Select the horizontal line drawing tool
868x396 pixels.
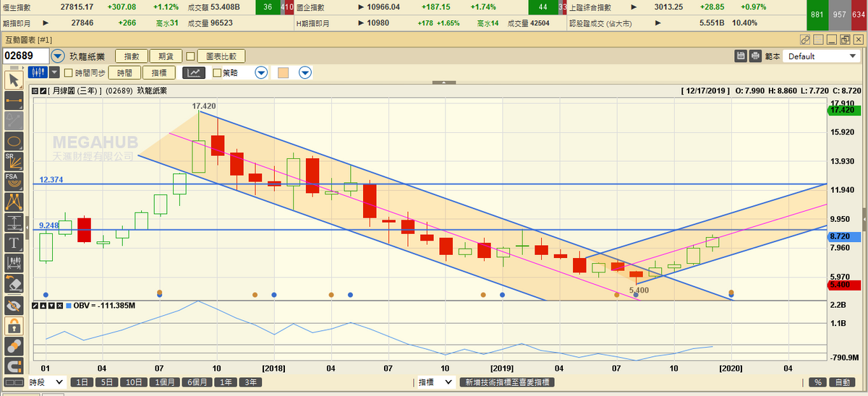pyautogui.click(x=12, y=100)
